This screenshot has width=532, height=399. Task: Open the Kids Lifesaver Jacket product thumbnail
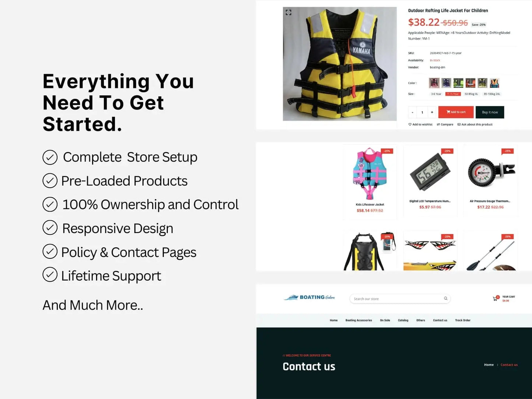pos(370,173)
